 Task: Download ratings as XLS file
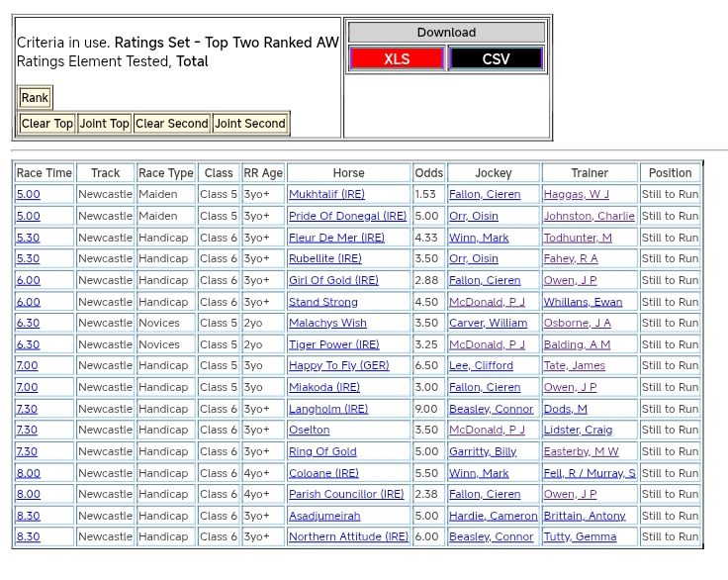[397, 58]
